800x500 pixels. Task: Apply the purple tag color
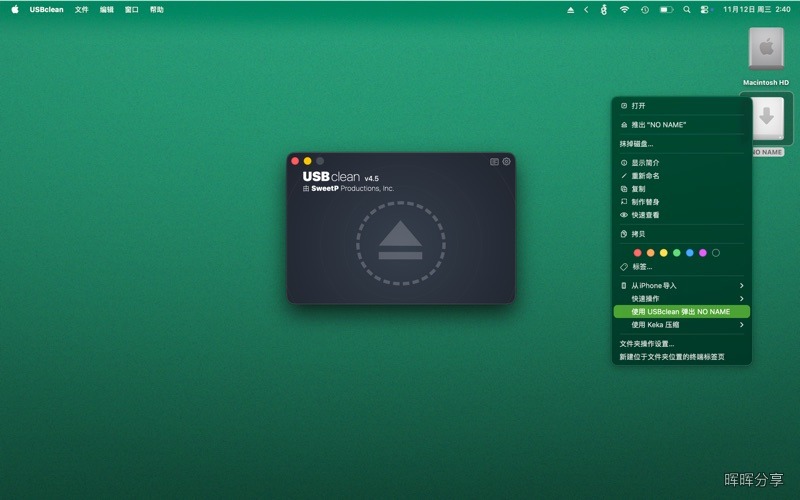click(703, 253)
